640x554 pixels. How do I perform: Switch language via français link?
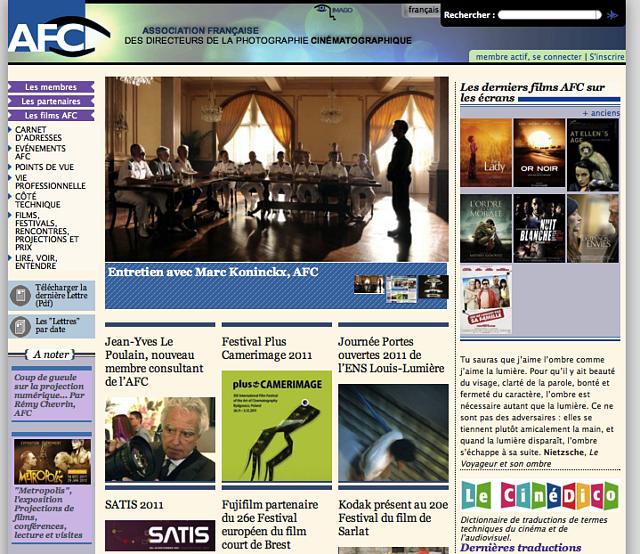click(x=423, y=9)
